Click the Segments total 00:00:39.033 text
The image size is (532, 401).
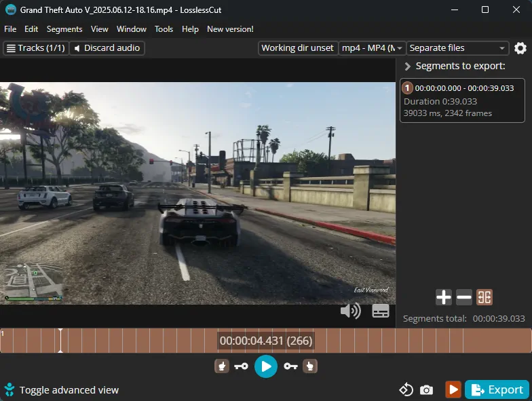464,319
